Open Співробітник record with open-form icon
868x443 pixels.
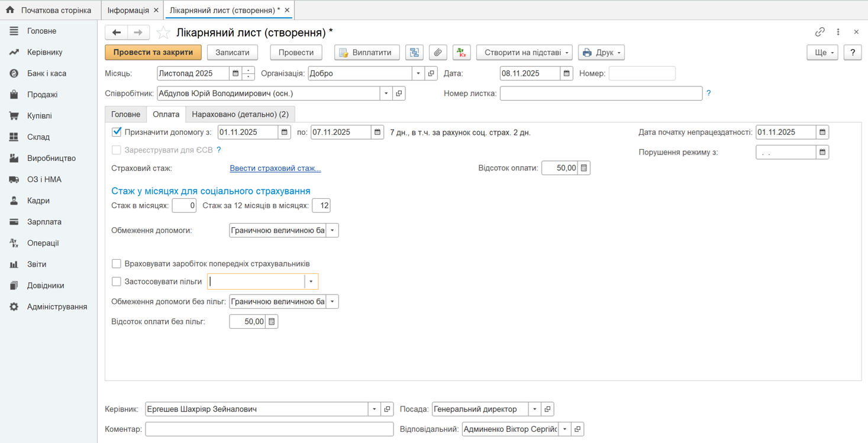coord(399,93)
